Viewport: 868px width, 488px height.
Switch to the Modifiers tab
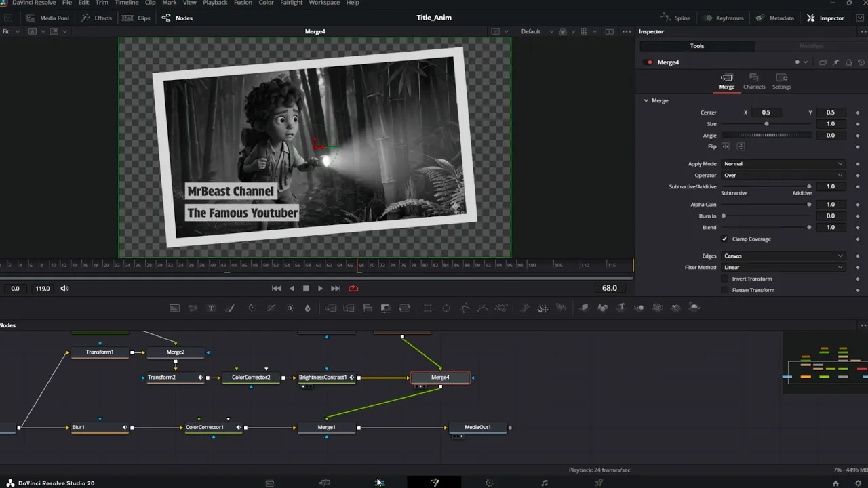click(811, 46)
